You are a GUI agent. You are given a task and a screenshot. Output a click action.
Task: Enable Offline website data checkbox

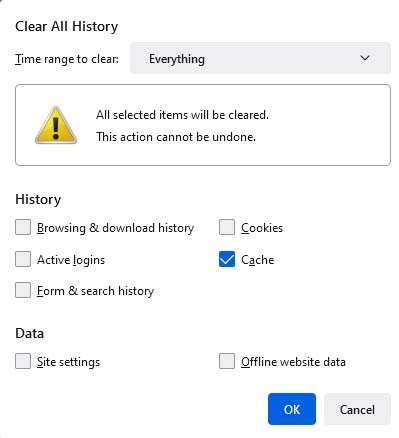[x=227, y=361]
